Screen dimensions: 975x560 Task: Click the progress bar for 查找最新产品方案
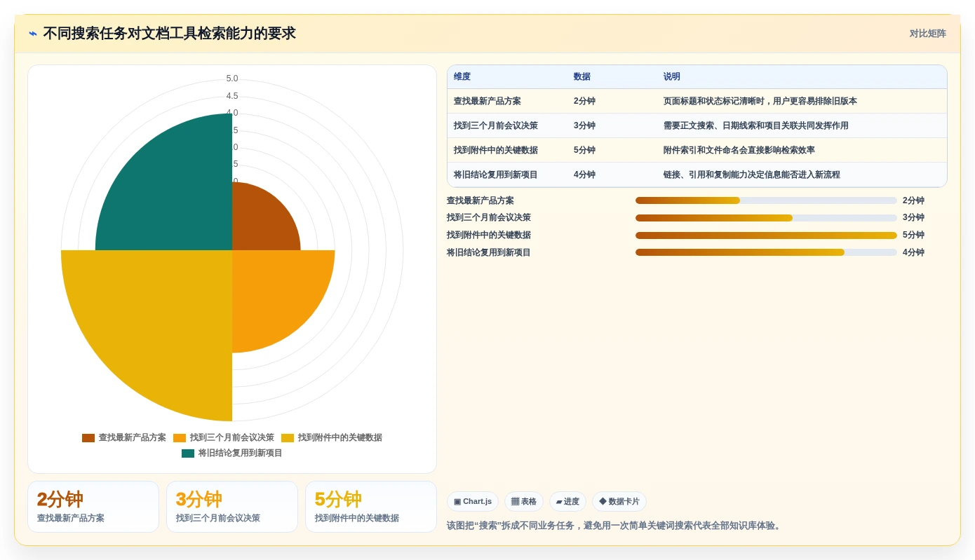[766, 200]
